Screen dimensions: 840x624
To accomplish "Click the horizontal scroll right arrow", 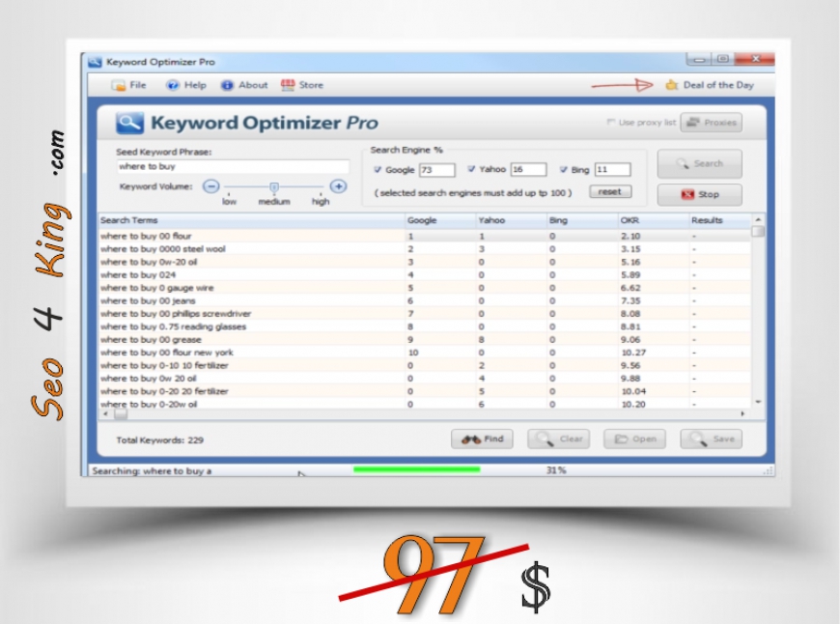I will pos(742,413).
